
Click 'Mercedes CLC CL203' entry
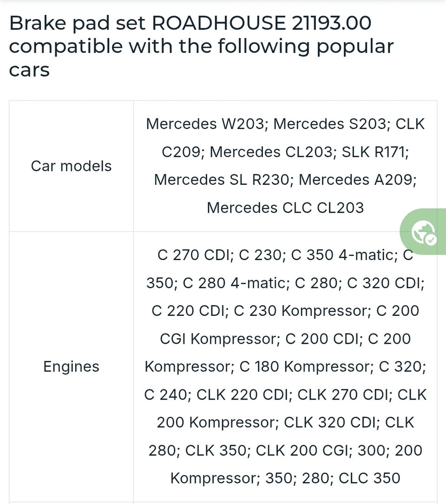[285, 207]
